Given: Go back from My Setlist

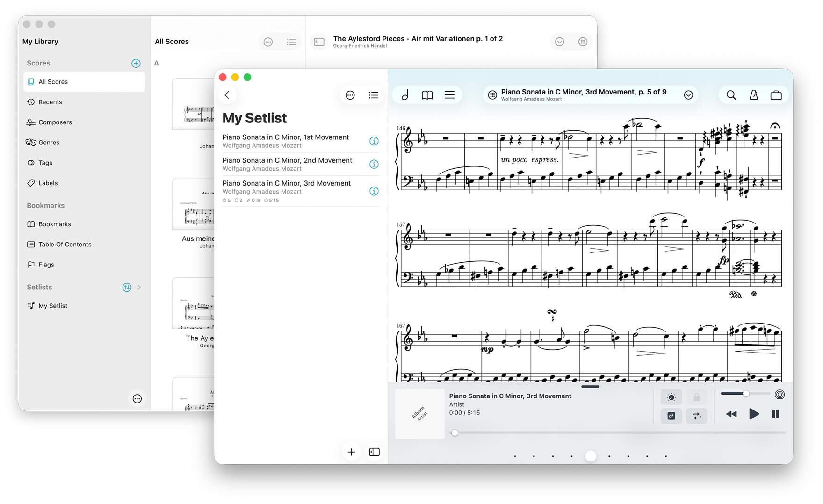Looking at the screenshot, I should coord(227,95).
